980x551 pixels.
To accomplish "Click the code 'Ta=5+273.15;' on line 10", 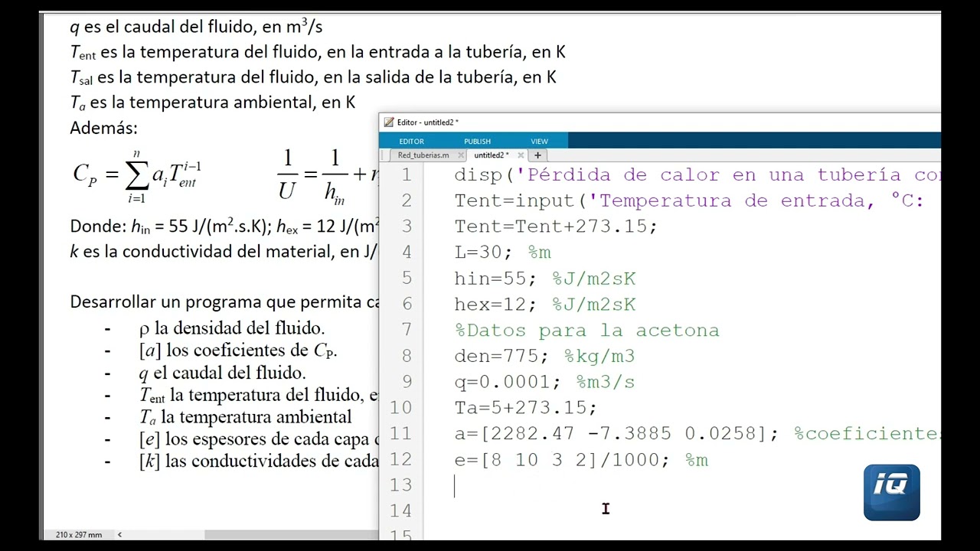I will 526,408.
